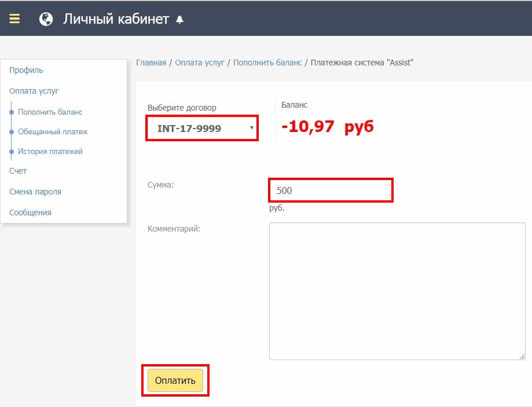
Task: Open Сообщения in the sidebar
Action: (x=30, y=212)
